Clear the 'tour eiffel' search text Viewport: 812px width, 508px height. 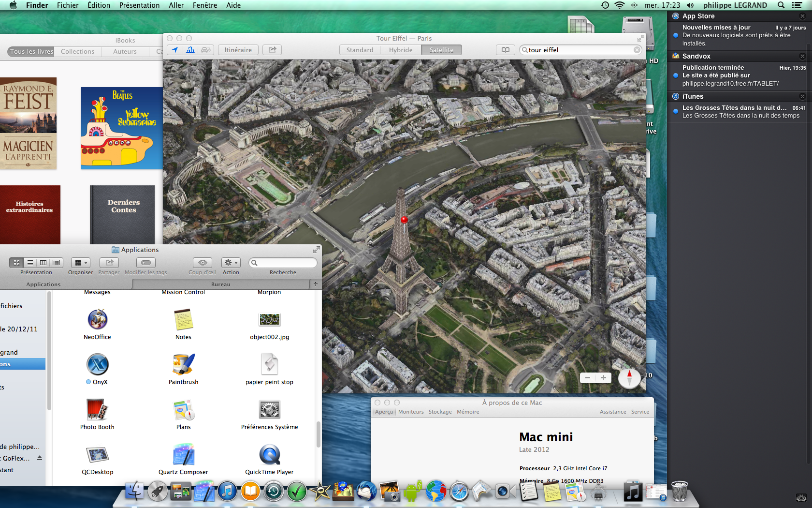pyautogui.click(x=637, y=50)
